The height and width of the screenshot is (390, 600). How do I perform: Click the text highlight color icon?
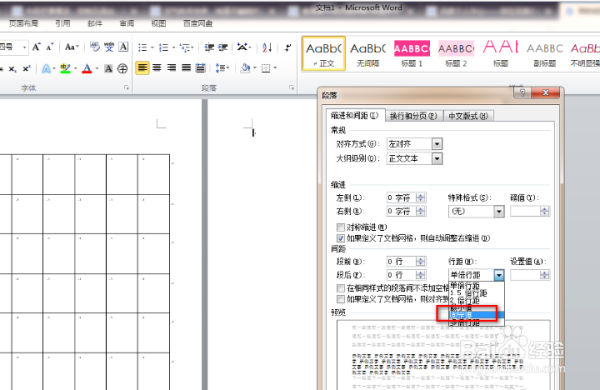[x=65, y=69]
